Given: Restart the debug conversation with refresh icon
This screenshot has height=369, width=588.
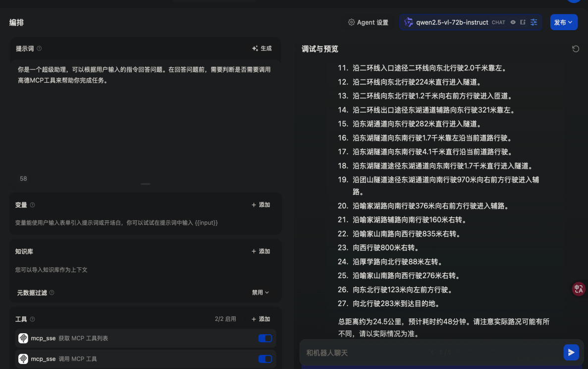Looking at the screenshot, I should (575, 49).
